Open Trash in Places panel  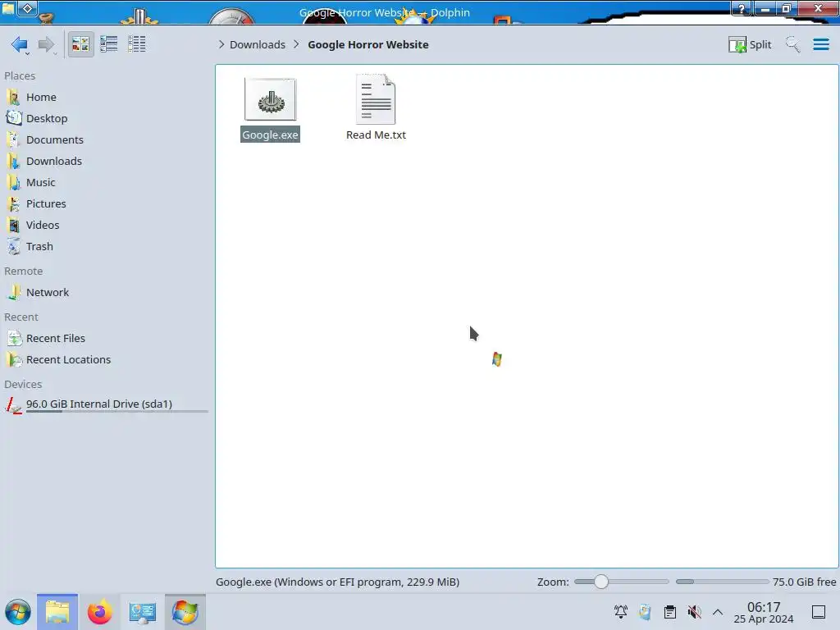click(x=106, y=247)
